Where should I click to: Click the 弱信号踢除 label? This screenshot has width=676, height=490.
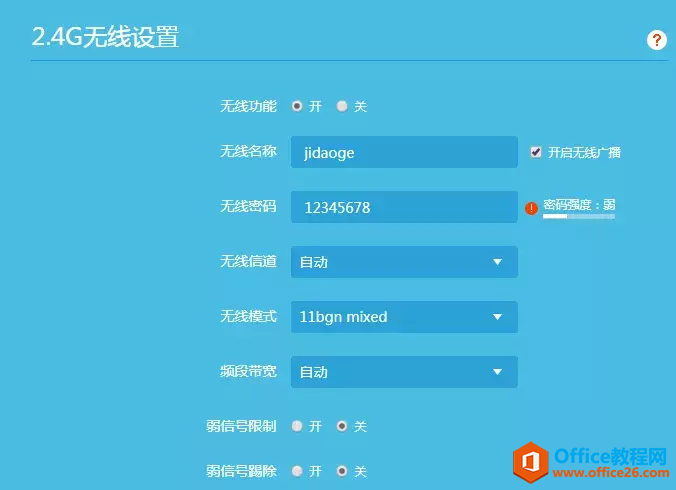(241, 471)
